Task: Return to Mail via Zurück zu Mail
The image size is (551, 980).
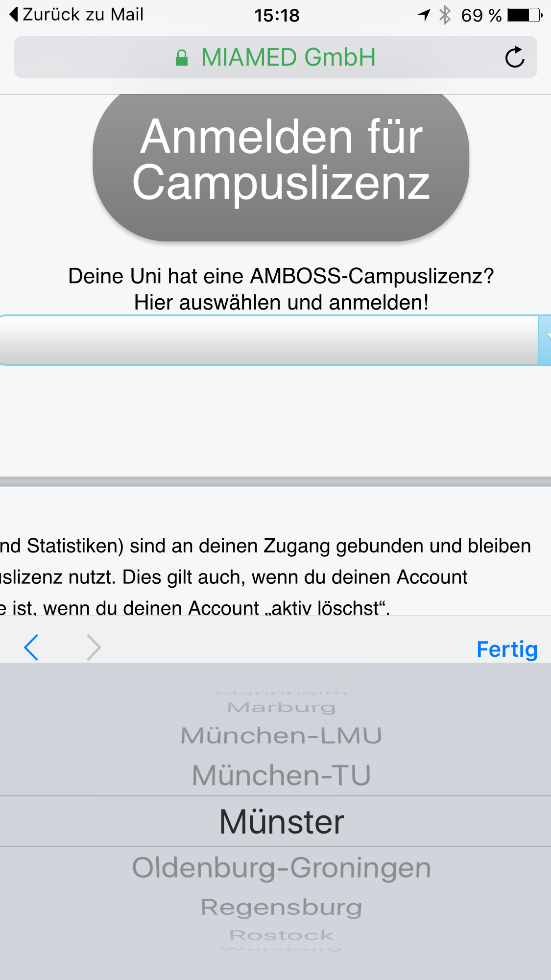Action: 82,15
